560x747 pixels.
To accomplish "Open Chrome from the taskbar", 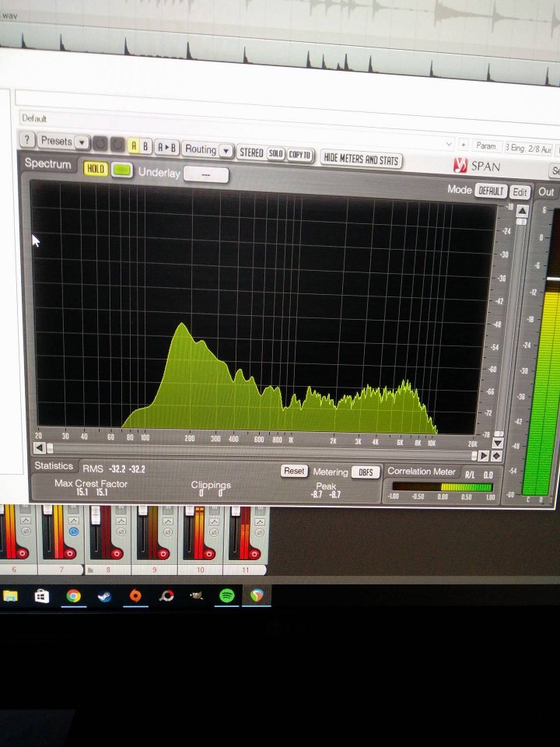I will point(73,596).
